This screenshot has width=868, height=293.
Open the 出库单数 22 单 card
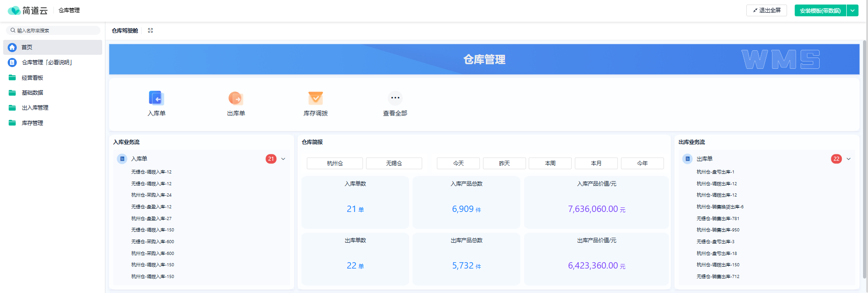point(355,259)
